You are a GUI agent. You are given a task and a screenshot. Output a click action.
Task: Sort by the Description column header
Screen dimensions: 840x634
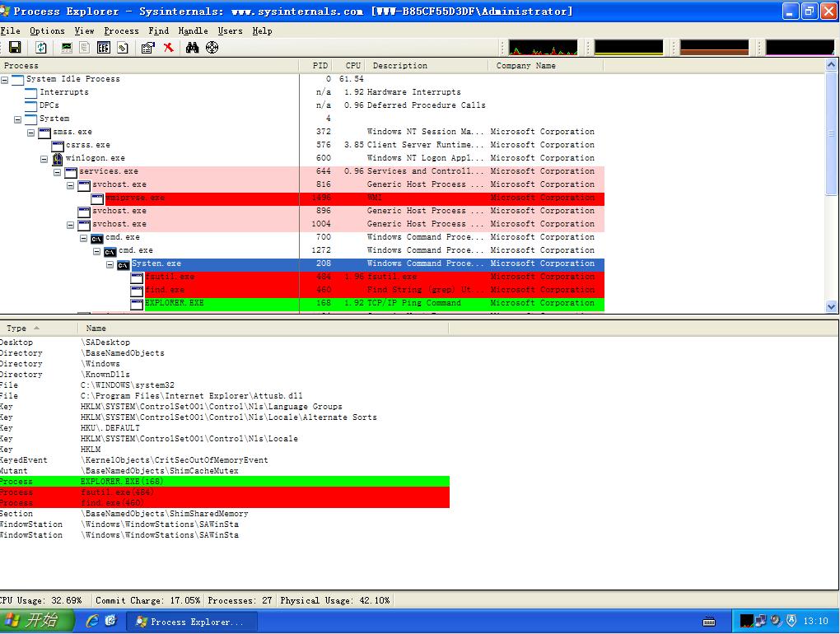427,65
